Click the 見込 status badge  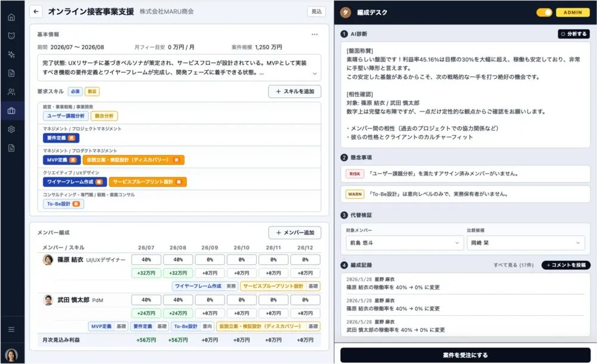316,11
